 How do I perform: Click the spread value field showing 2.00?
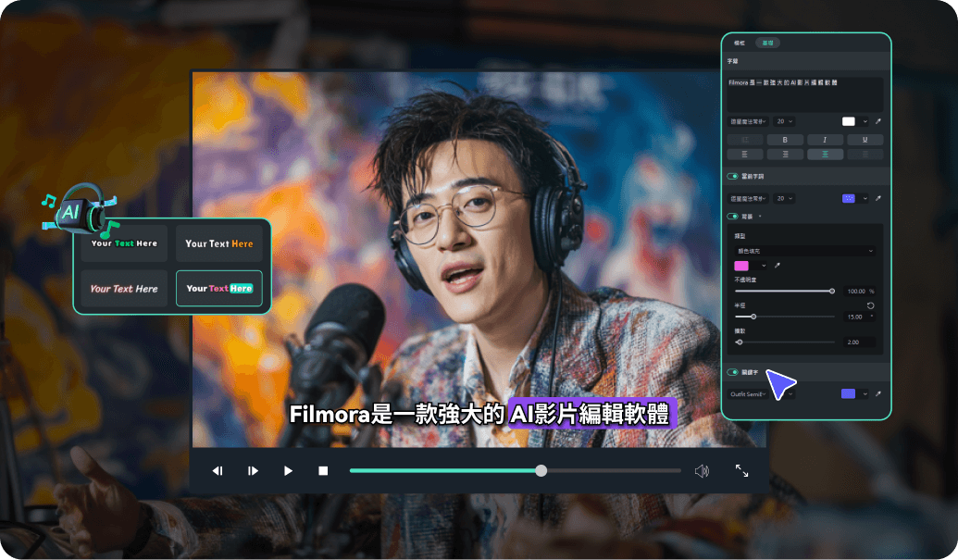(x=859, y=342)
